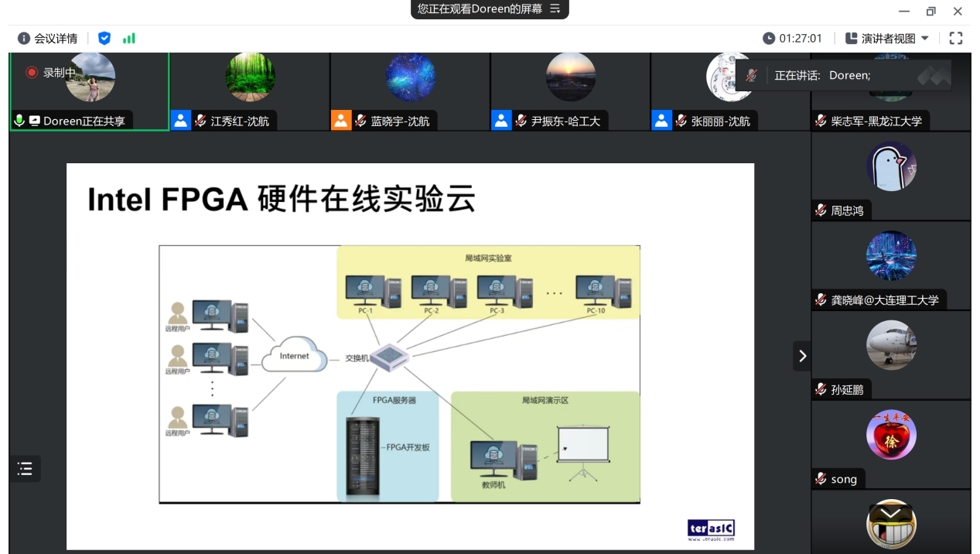980x554 pixels.
Task: Open the 会议详情 meeting info
Action: pos(48,39)
